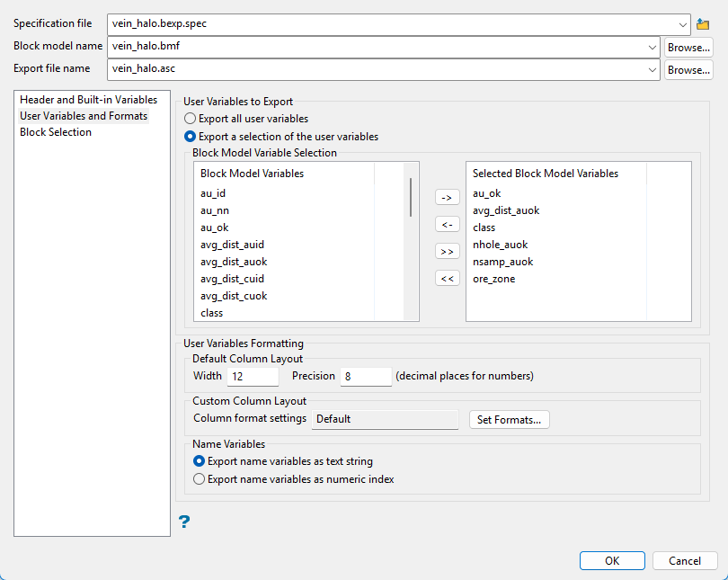The width and height of the screenshot is (728, 580).
Task: Click the Width input field
Action: 253,376
